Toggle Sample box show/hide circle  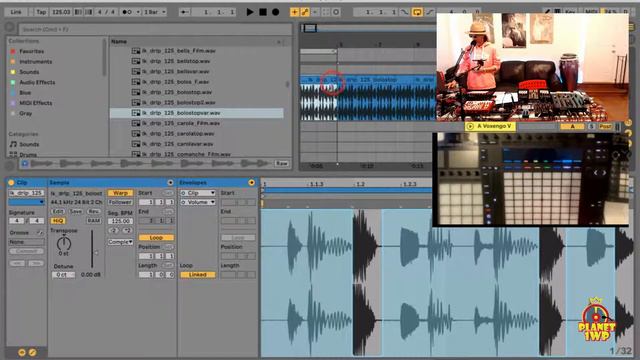point(170,182)
